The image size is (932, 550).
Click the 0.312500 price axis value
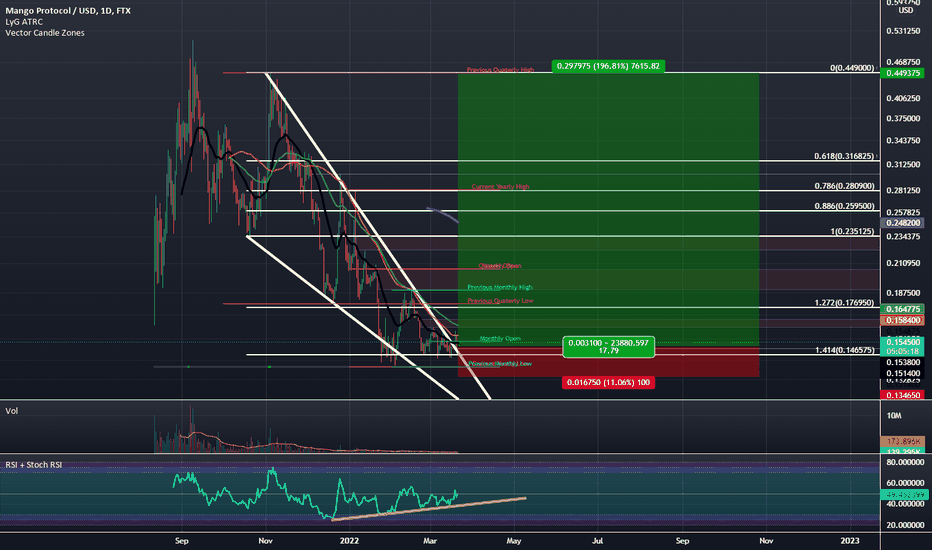(x=903, y=165)
